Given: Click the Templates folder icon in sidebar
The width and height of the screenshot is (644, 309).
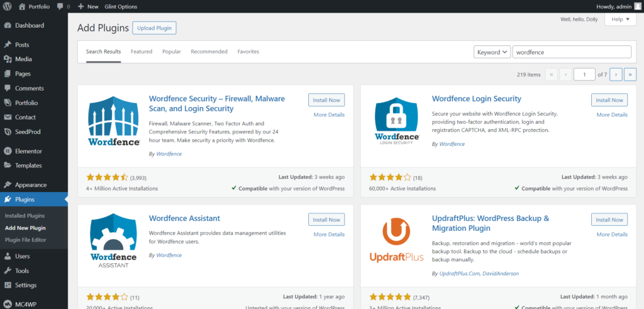Looking at the screenshot, I should point(8,166).
